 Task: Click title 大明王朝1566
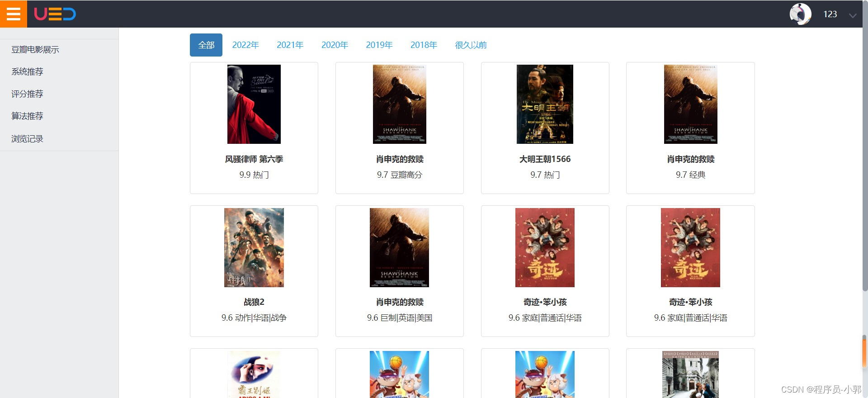[545, 159]
